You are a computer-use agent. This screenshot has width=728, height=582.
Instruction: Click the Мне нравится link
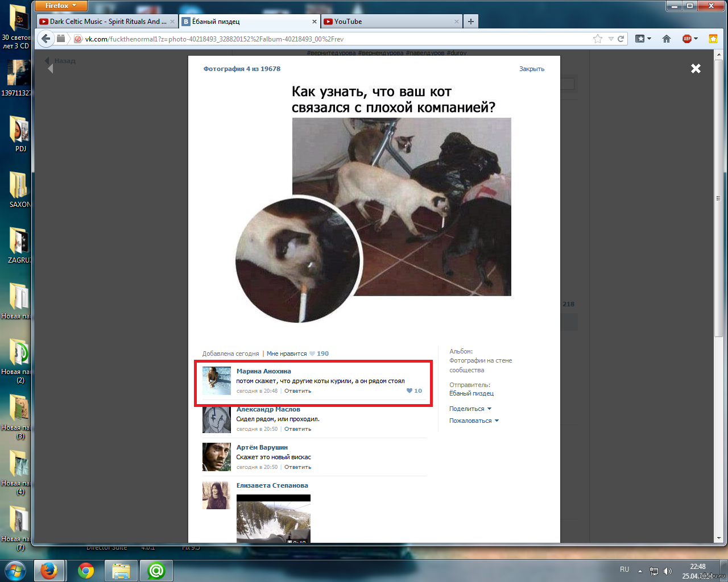tap(287, 354)
